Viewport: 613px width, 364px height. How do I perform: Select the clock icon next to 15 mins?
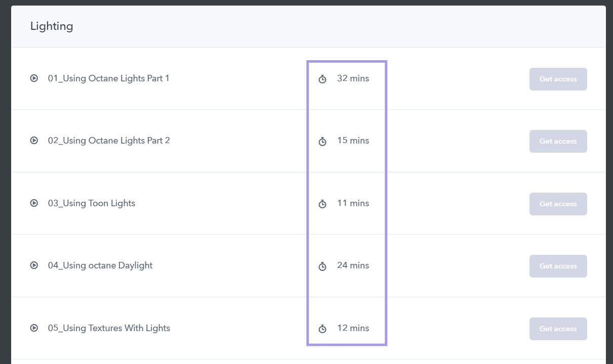tap(322, 142)
